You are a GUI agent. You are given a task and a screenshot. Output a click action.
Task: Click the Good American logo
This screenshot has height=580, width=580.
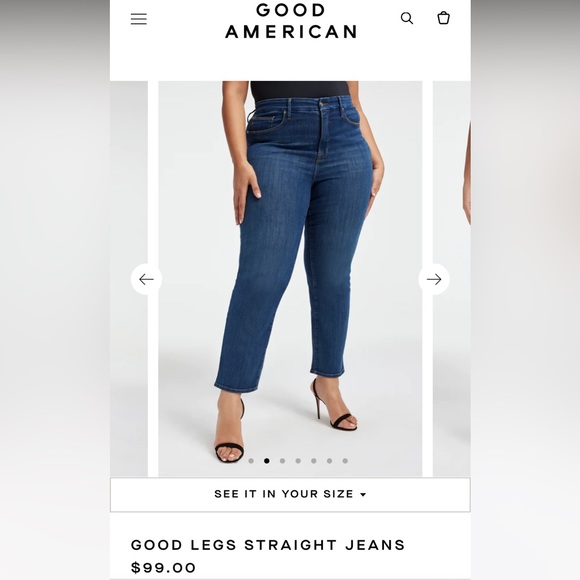coord(291,21)
